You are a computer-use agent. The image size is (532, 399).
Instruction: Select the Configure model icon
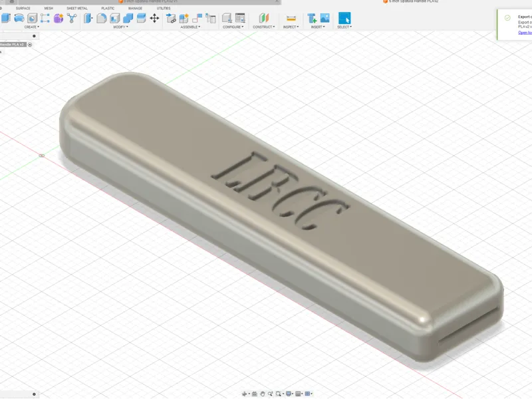click(x=227, y=18)
